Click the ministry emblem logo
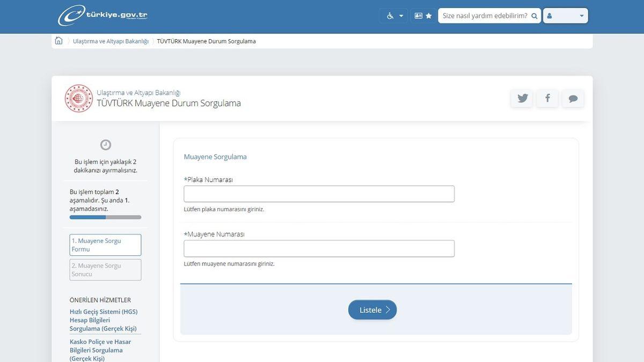 pos(79,98)
